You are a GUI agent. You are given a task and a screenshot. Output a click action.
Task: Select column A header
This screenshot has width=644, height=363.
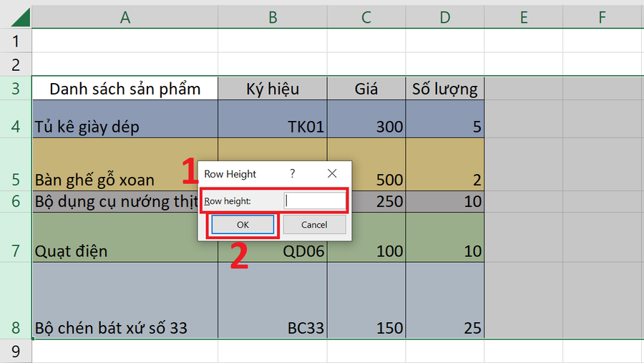[x=125, y=17]
